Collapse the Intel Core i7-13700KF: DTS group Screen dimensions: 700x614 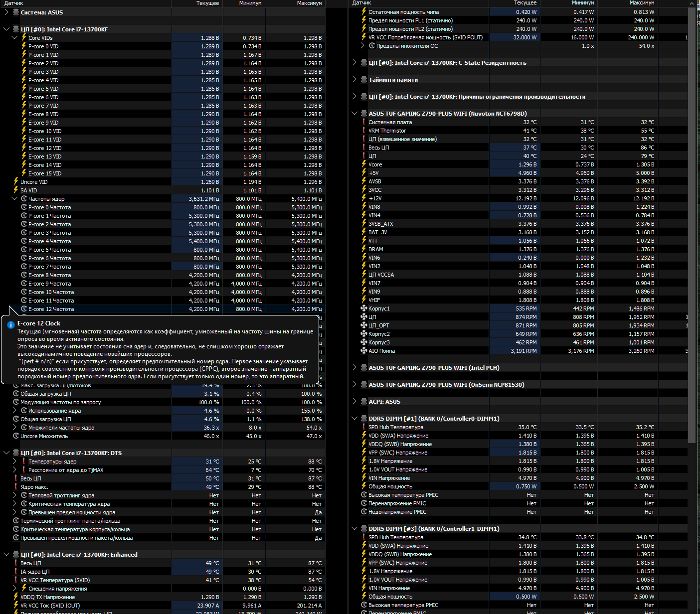coord(6,453)
